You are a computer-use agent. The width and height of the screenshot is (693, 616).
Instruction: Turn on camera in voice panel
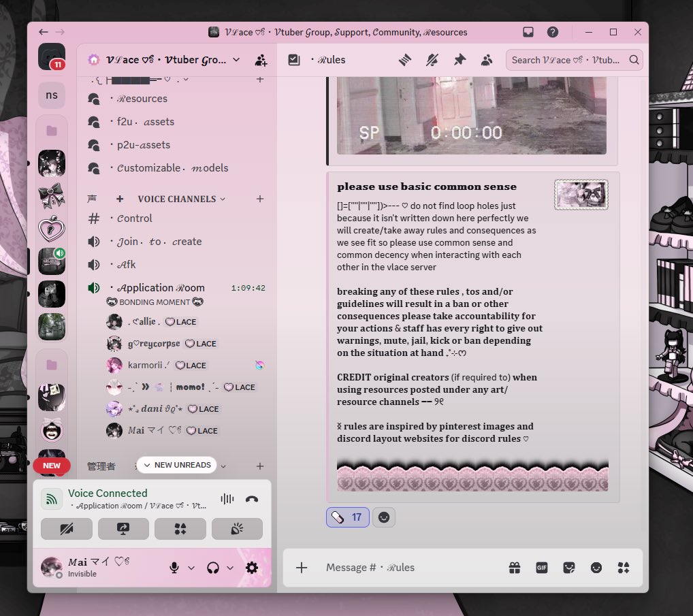click(x=67, y=529)
